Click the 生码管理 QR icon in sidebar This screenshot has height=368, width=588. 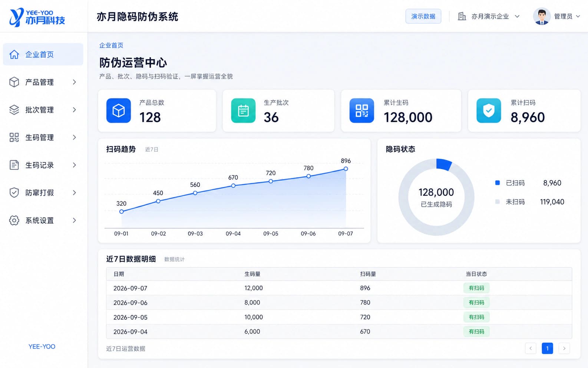14,137
